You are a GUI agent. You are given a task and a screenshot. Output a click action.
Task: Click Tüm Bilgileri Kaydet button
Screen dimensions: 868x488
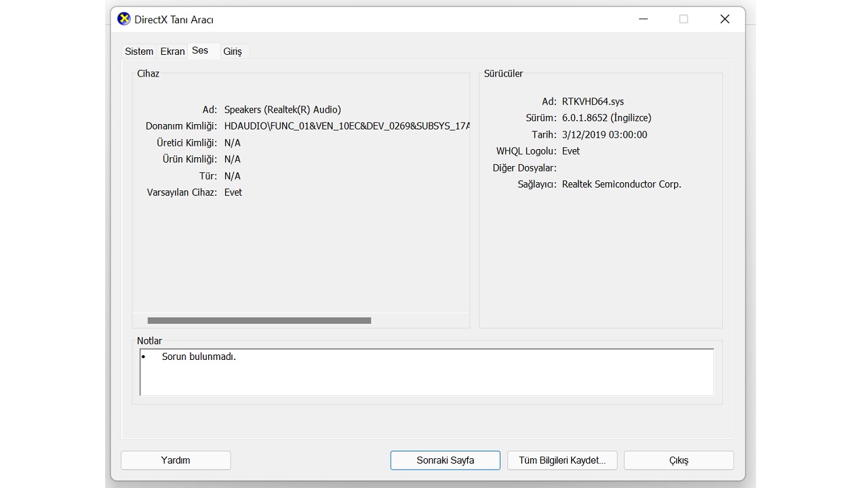(x=562, y=460)
